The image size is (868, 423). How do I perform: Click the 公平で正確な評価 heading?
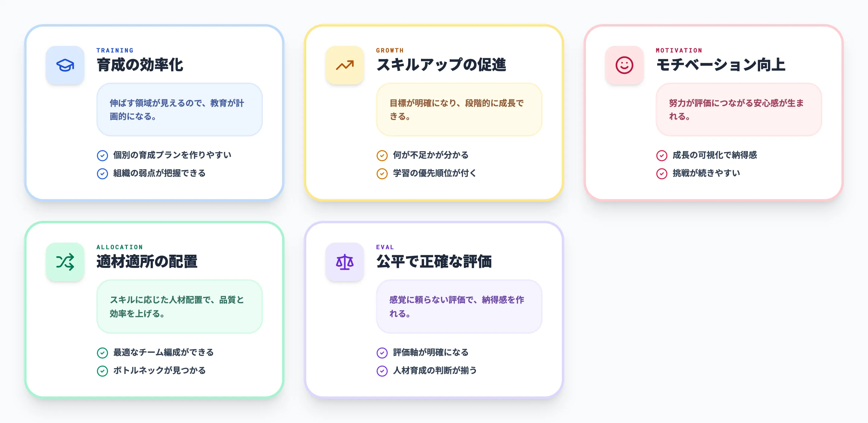pos(434,262)
